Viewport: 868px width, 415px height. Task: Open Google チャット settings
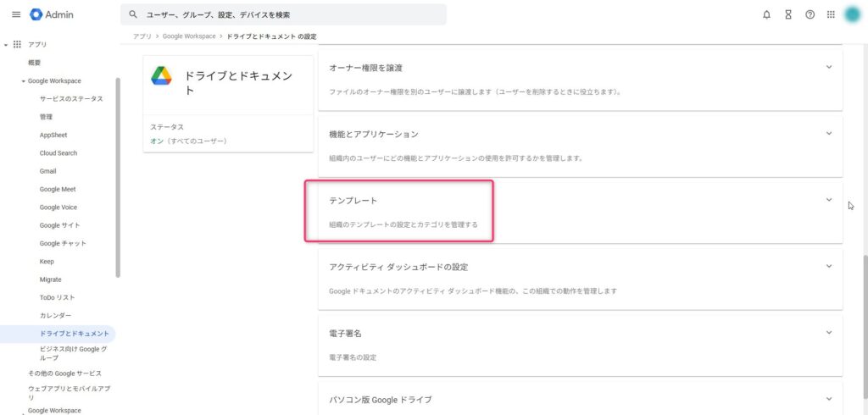point(63,243)
